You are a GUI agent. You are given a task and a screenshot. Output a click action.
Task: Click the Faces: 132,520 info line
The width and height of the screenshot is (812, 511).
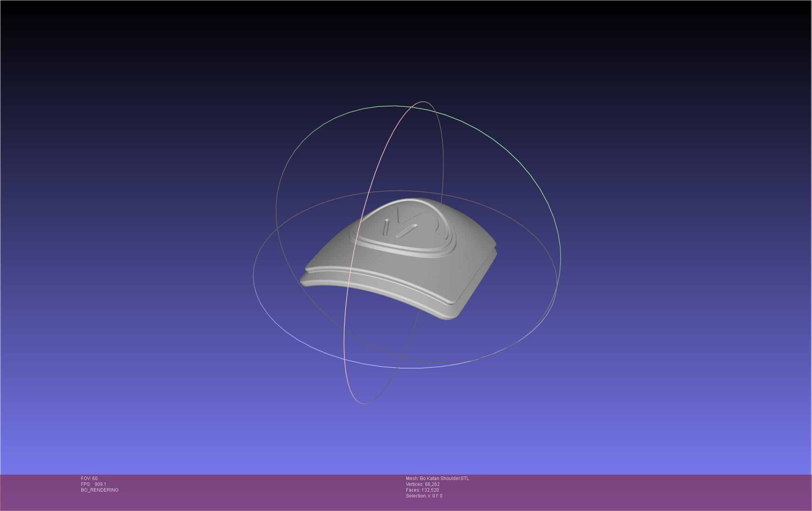pos(422,490)
